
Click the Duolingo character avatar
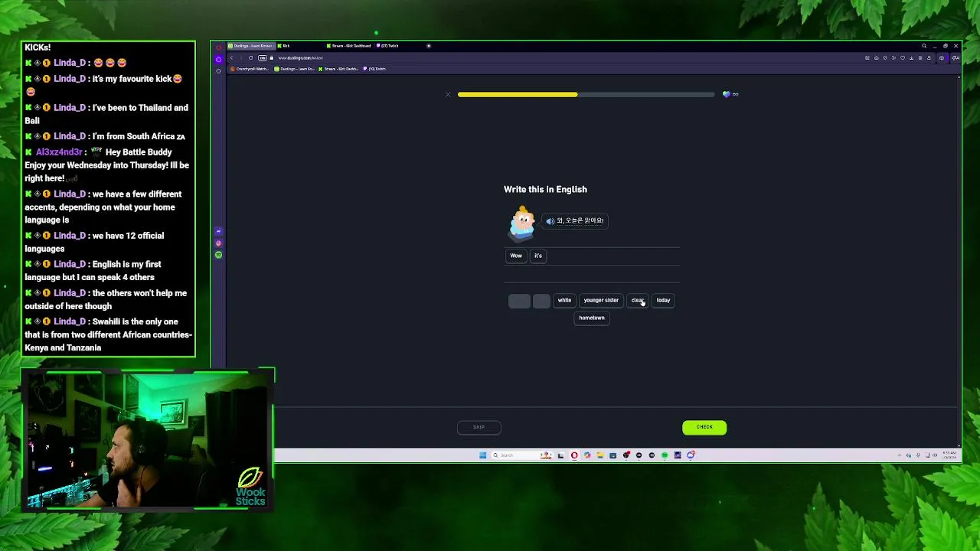tap(522, 223)
